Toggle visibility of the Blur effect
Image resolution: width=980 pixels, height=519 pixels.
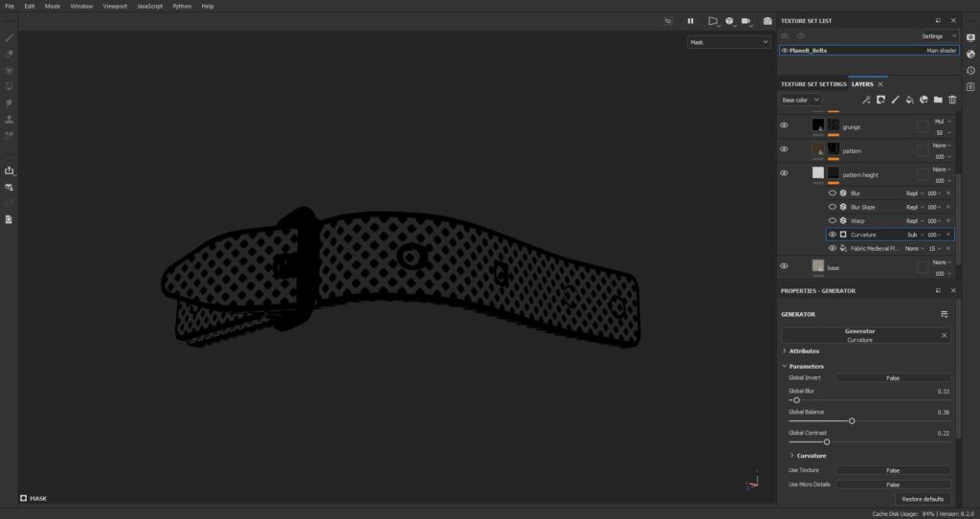click(833, 193)
